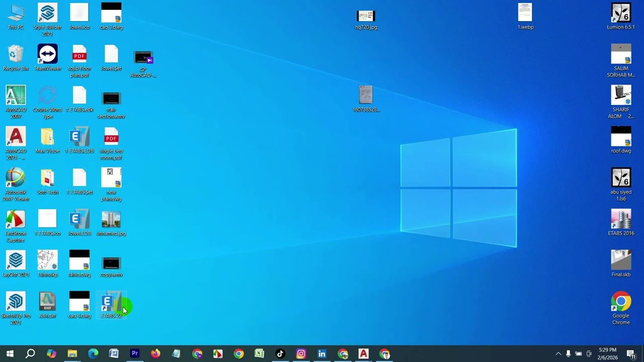The width and height of the screenshot is (644, 362).
Task: Open the notification center
Action: [630, 354]
